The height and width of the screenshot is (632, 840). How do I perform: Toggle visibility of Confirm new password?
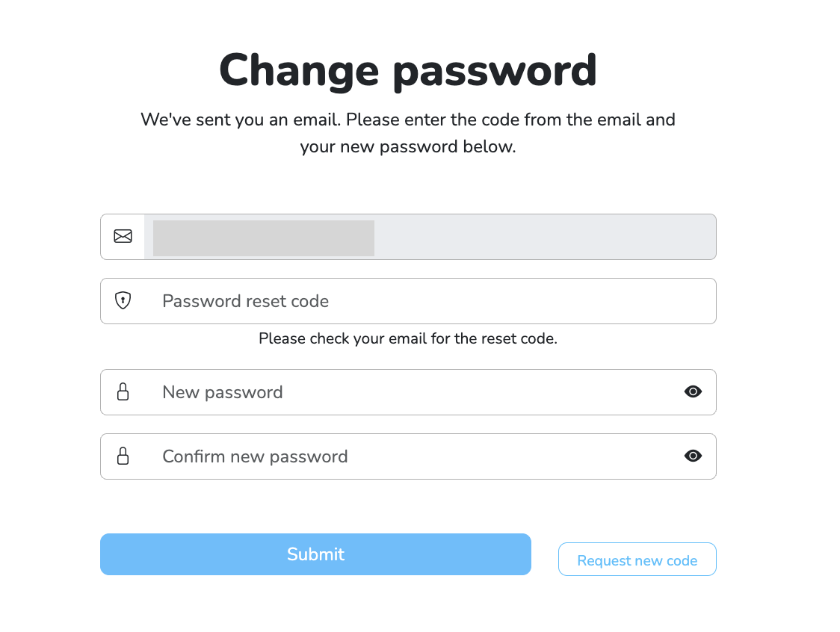pyautogui.click(x=693, y=456)
